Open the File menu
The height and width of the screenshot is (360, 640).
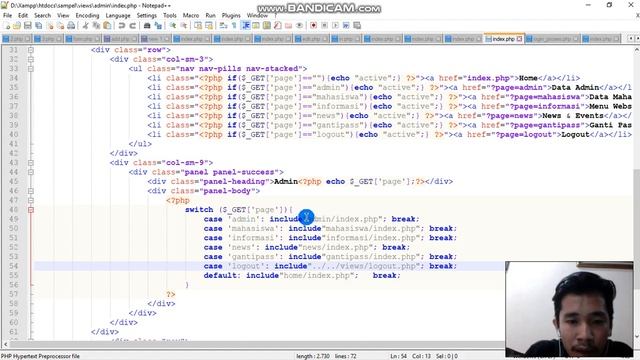click(7, 16)
